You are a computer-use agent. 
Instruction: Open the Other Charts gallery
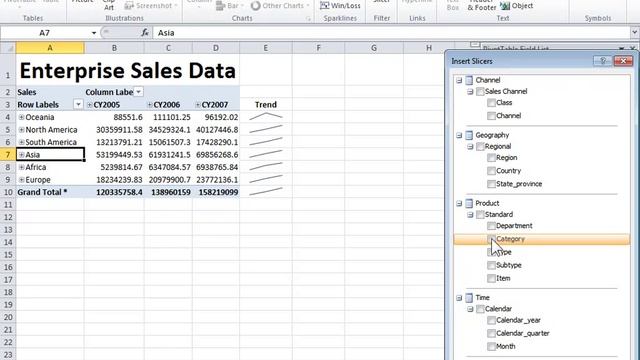280,6
